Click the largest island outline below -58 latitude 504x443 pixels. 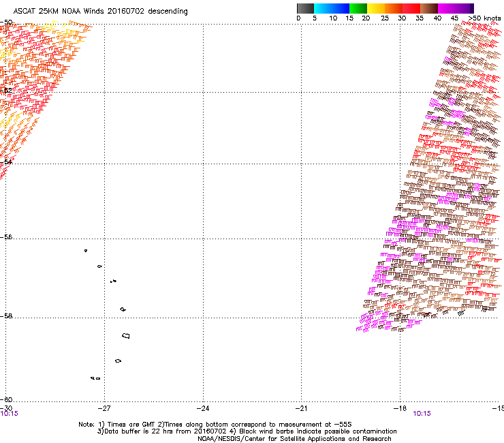coord(126,336)
